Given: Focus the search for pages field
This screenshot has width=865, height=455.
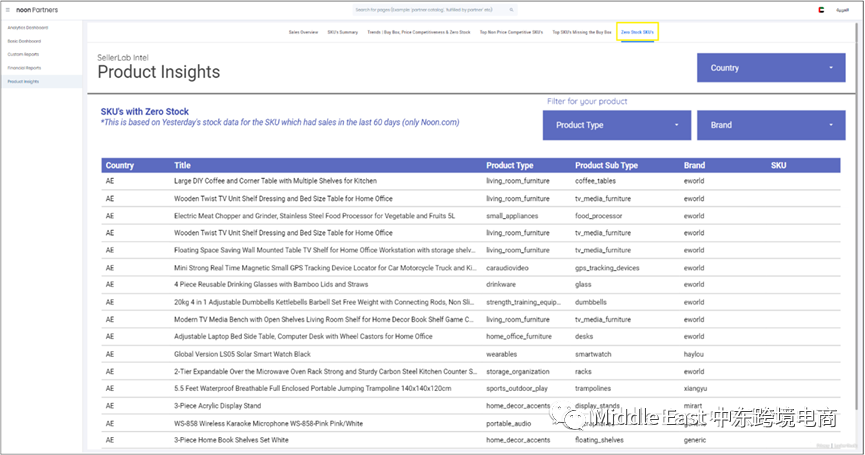Looking at the screenshot, I should (x=435, y=10).
